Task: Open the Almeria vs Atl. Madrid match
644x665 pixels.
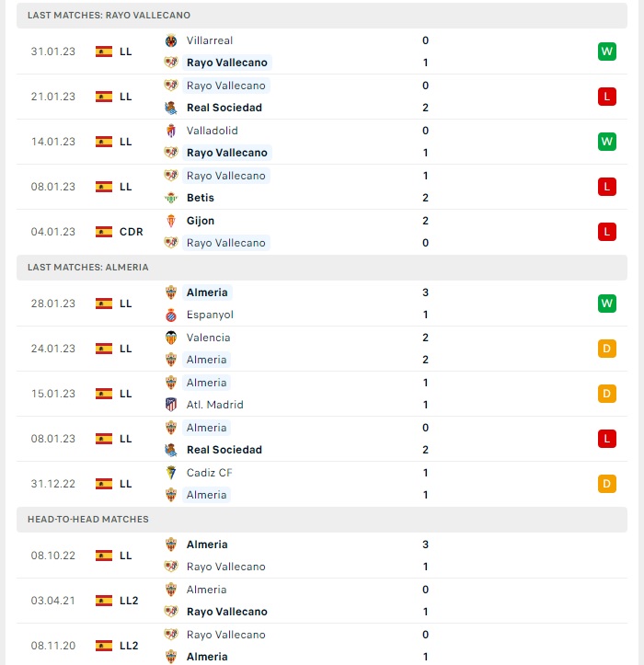Action: [322, 394]
